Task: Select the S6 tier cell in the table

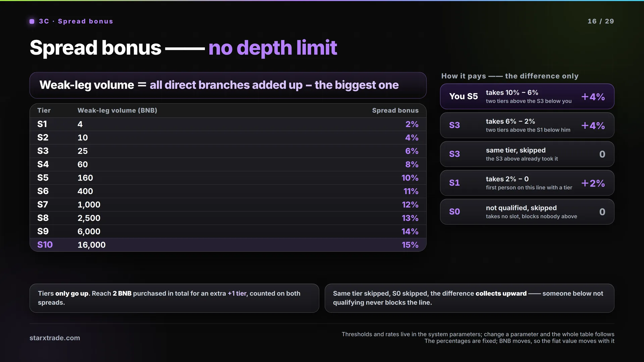Action: pos(43,191)
